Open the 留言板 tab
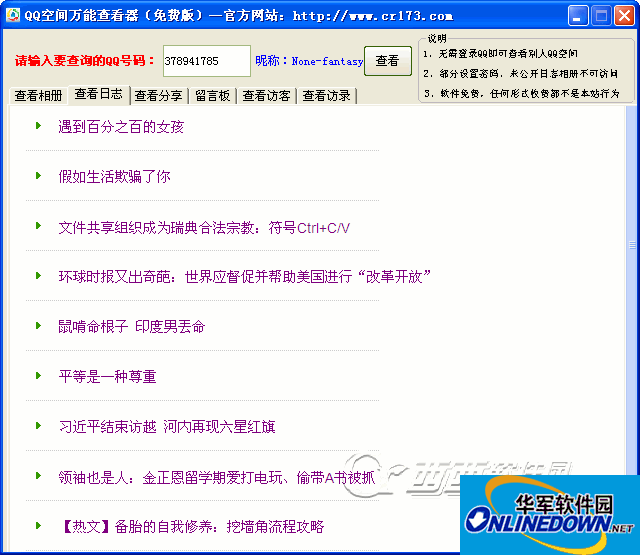640x555 pixels. pos(213,96)
